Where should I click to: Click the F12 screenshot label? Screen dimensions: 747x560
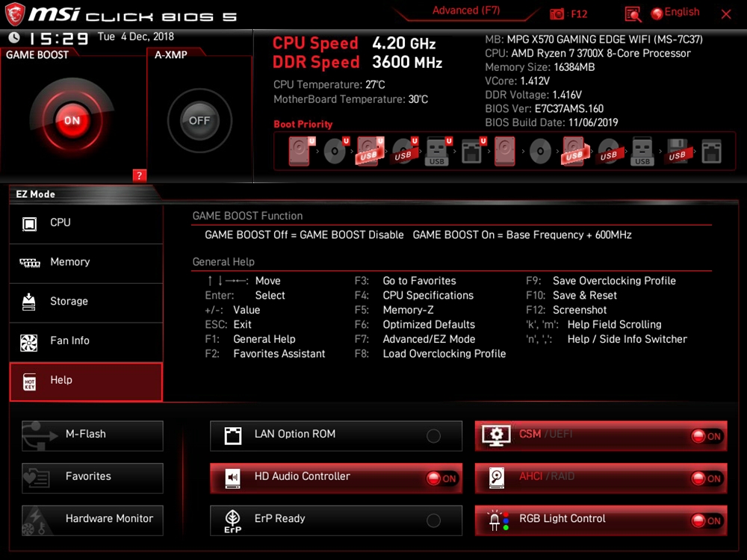pyautogui.click(x=579, y=14)
